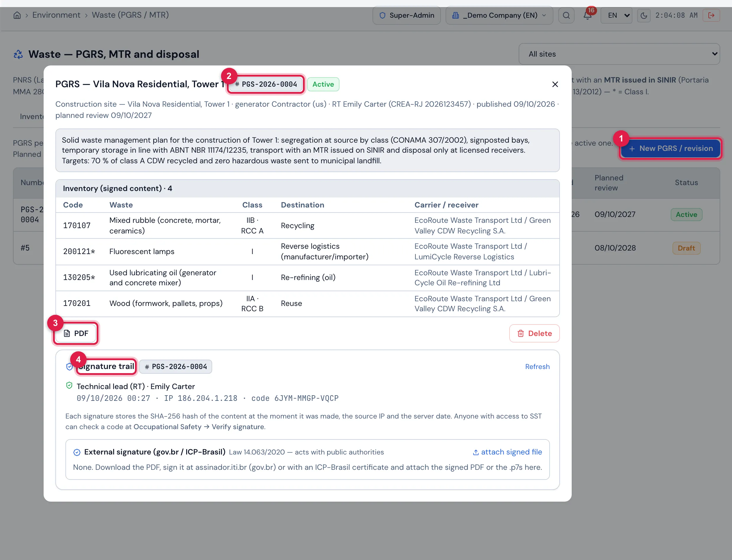Image resolution: width=732 pixels, height=560 pixels.
Task: Click the signature code 6JYM-MMGP-VQCP line
Action: pos(207,398)
